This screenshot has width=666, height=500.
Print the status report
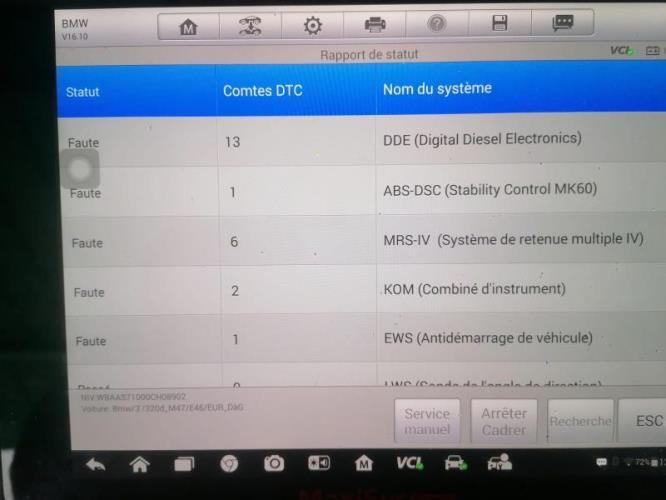[x=375, y=25]
